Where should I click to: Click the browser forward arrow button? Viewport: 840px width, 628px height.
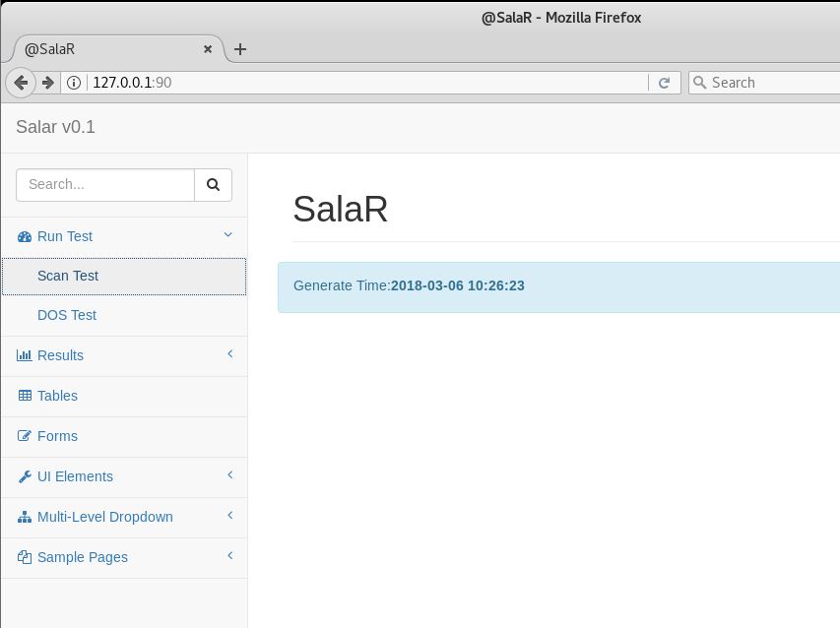pyautogui.click(x=48, y=83)
